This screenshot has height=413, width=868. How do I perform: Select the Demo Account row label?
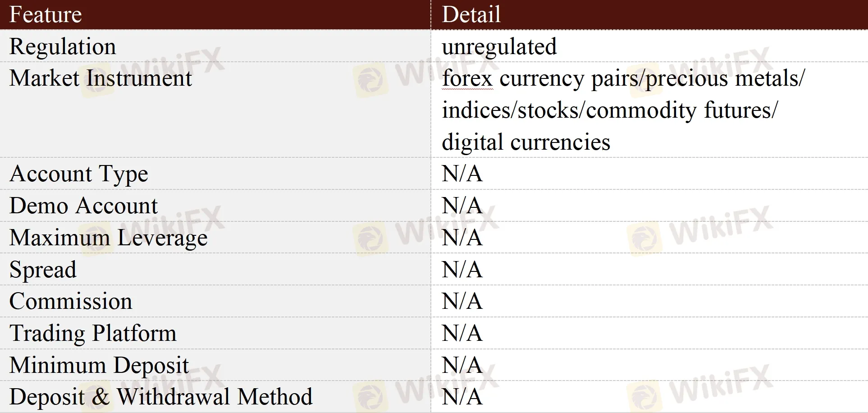84,206
